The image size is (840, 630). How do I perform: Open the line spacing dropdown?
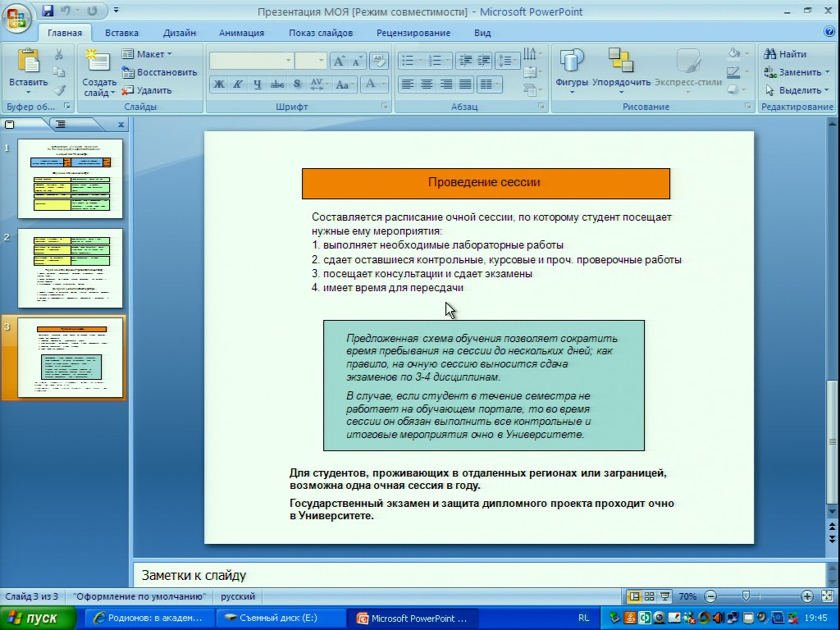point(507,61)
